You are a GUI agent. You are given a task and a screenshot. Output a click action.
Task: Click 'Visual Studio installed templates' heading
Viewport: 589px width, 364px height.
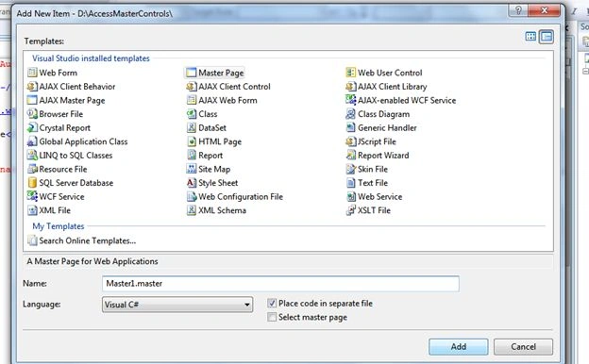tap(91, 58)
